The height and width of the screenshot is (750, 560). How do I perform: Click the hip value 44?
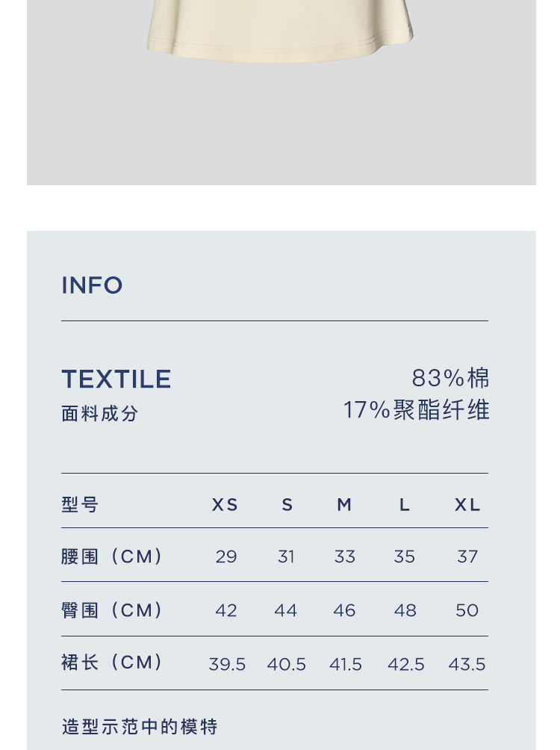[285, 610]
